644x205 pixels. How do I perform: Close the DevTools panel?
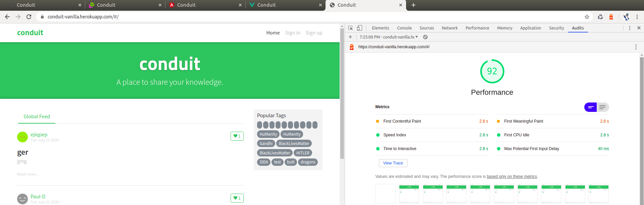tap(639, 28)
